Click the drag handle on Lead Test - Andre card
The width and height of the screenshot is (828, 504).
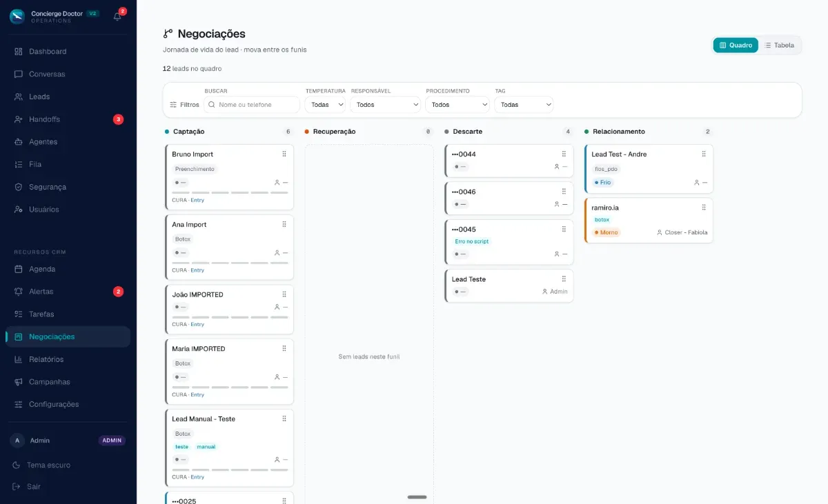point(704,154)
